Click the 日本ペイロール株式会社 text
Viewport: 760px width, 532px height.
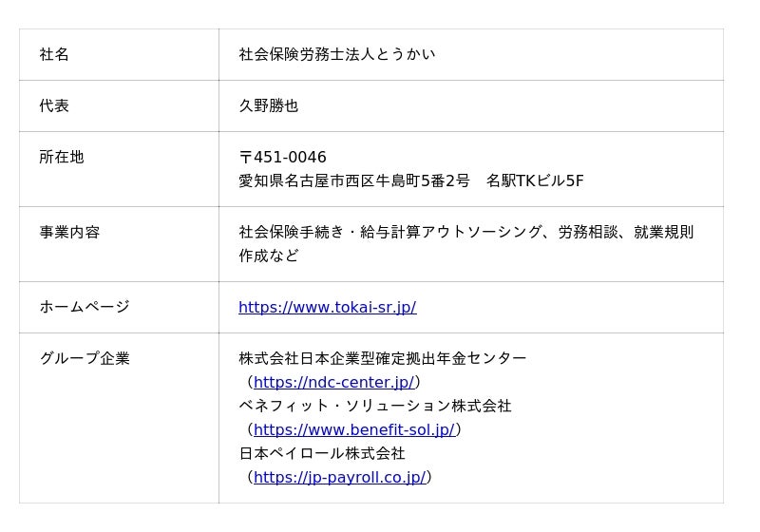(x=321, y=453)
